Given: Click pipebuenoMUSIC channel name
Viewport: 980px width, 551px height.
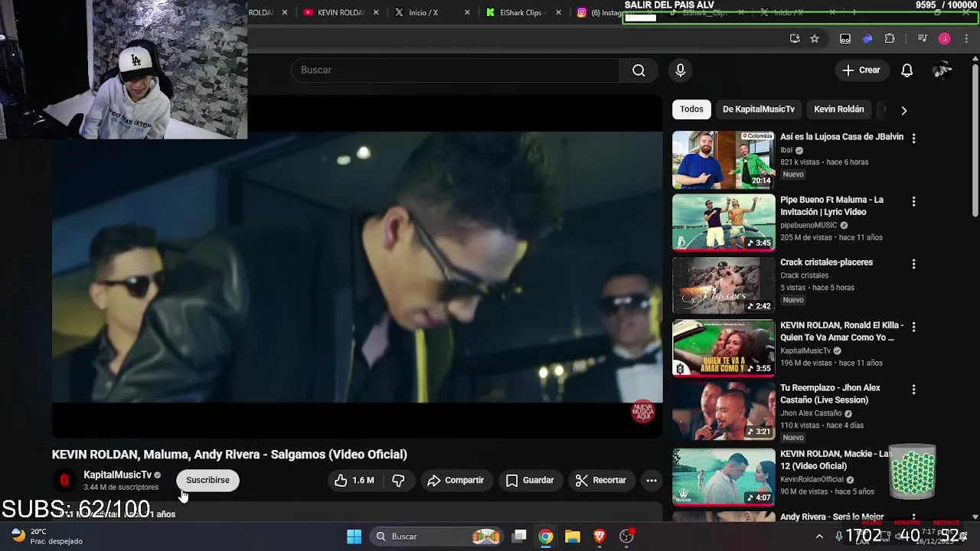Looking at the screenshot, I should click(x=808, y=226).
